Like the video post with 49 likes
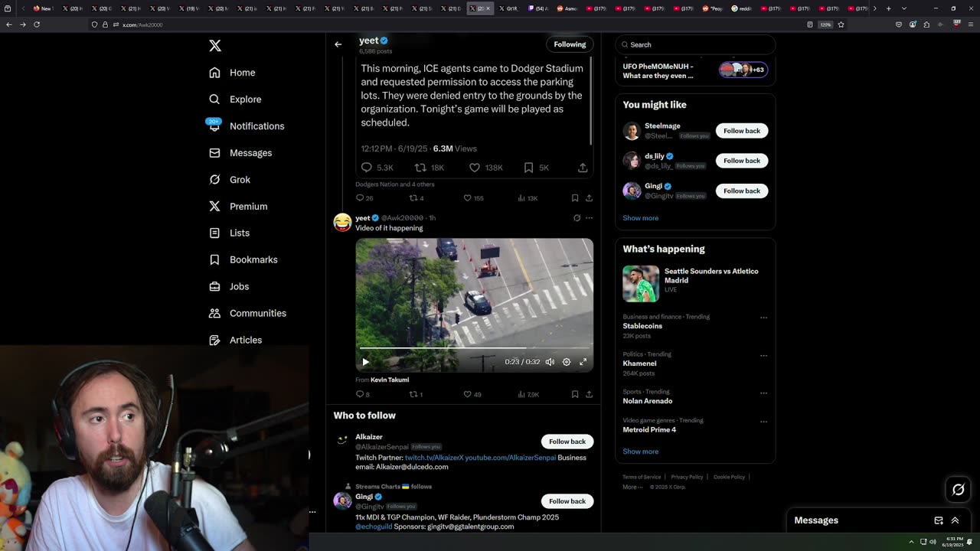This screenshot has height=551, width=980. coord(467,395)
